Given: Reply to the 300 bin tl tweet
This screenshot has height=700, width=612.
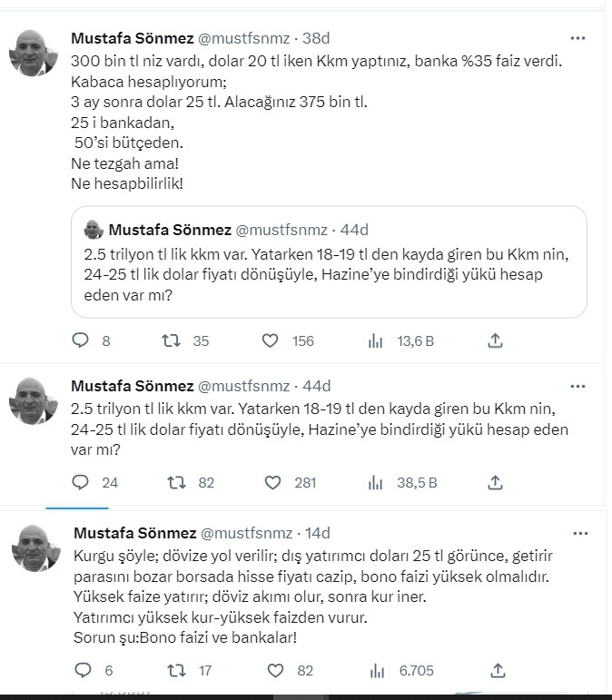Looking at the screenshot, I should coord(82,341).
